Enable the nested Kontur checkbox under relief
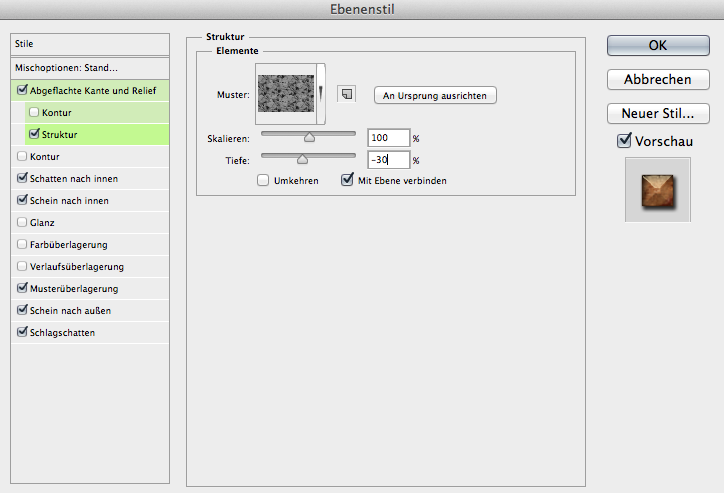 34,112
